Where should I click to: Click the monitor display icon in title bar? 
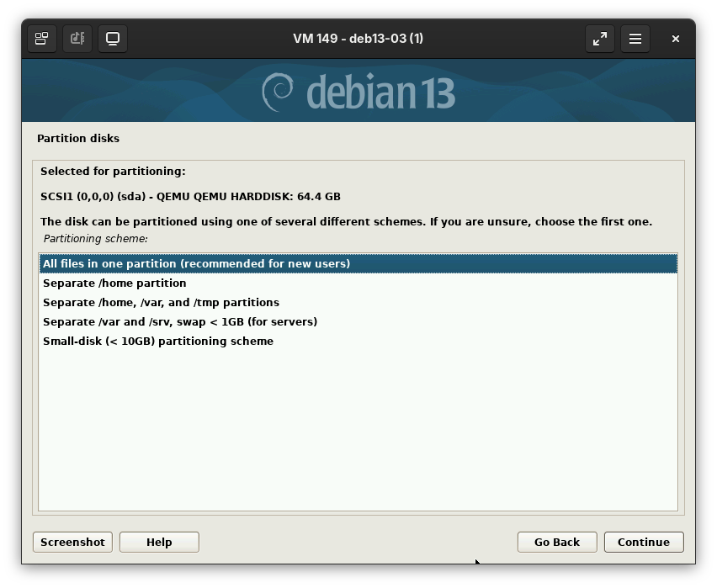point(113,39)
